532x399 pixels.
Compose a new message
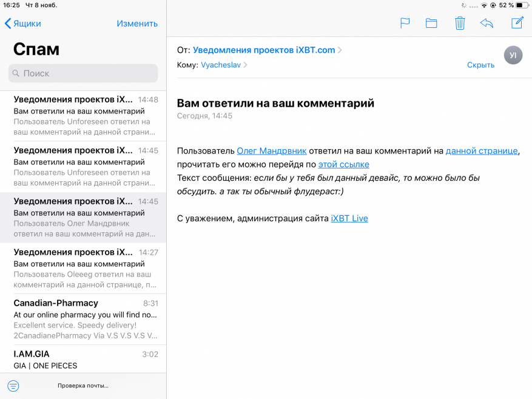(517, 23)
